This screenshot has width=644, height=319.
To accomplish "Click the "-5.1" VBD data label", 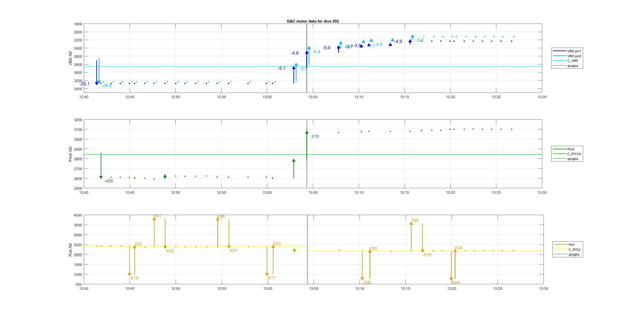I will [282, 69].
